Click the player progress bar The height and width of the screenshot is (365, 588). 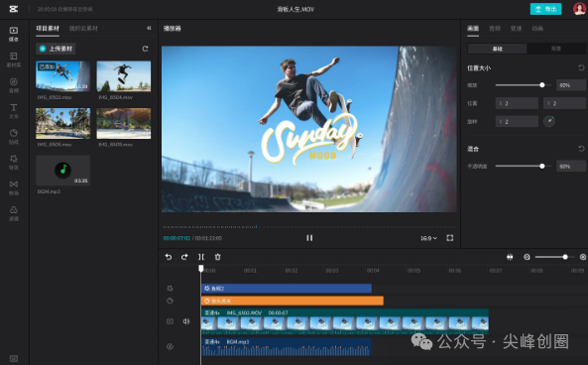(x=309, y=227)
